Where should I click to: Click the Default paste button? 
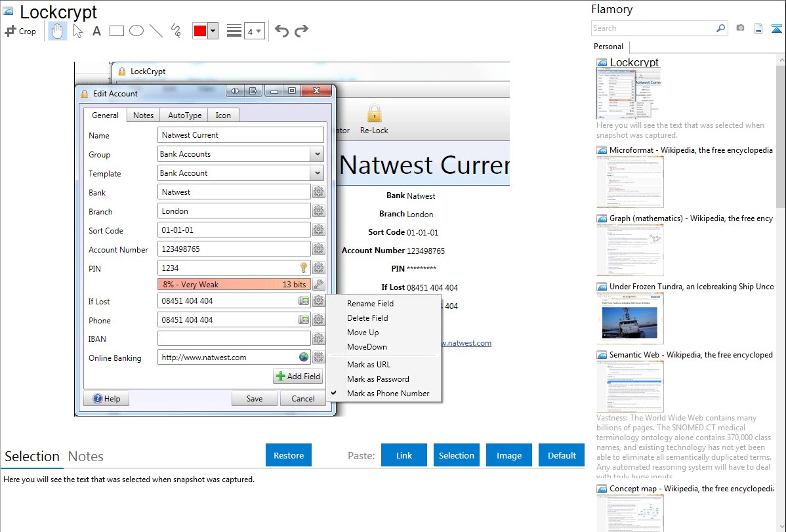click(562, 455)
